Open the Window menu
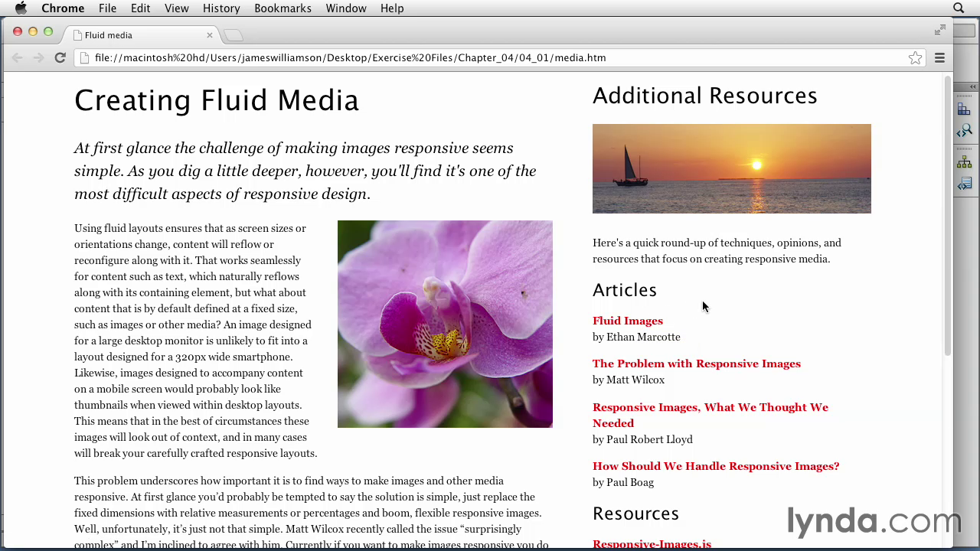This screenshot has height=551, width=980. point(346,8)
